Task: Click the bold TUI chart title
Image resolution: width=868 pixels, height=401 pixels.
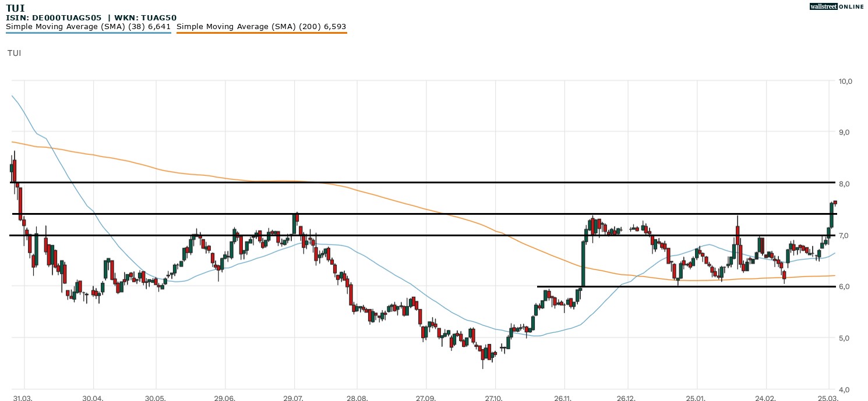Action: click(x=15, y=8)
